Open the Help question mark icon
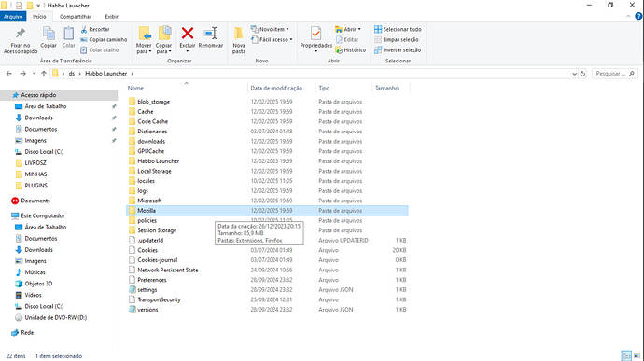644x361 pixels. pos(638,16)
